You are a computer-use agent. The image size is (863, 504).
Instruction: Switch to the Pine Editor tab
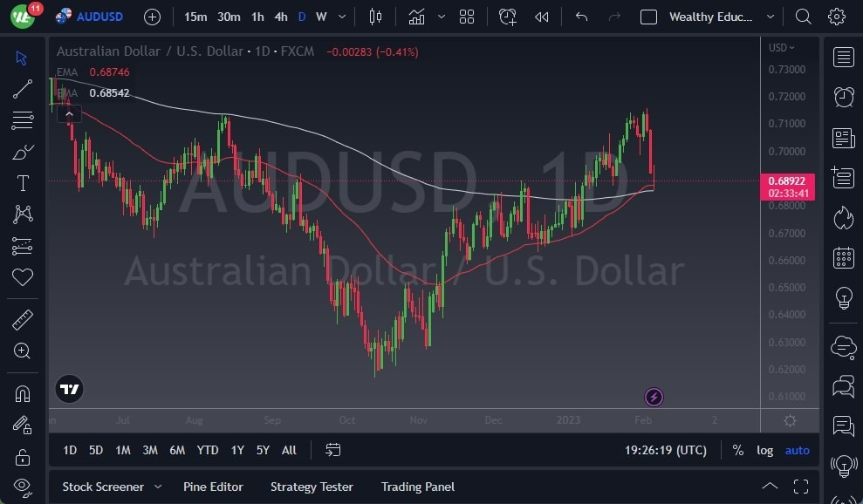(x=213, y=487)
